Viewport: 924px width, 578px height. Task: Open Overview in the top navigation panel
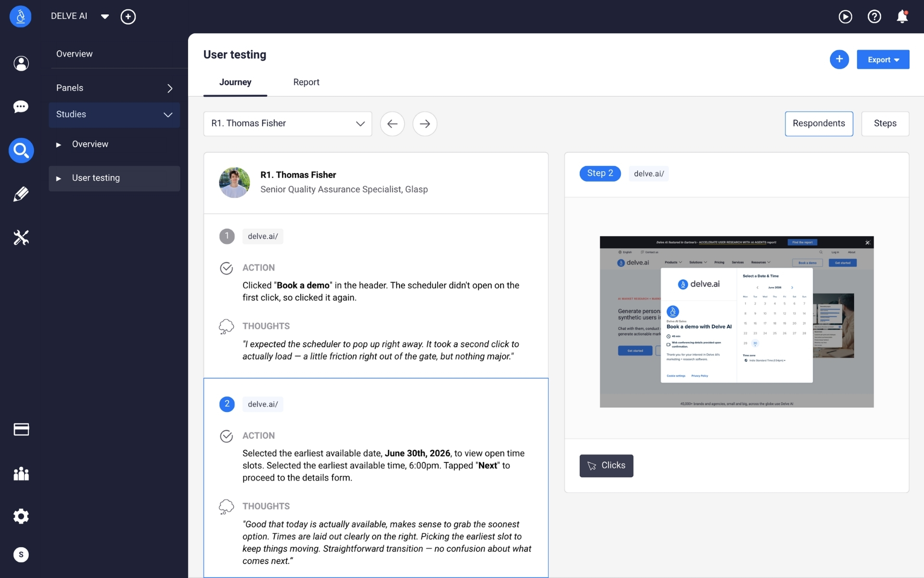(74, 54)
